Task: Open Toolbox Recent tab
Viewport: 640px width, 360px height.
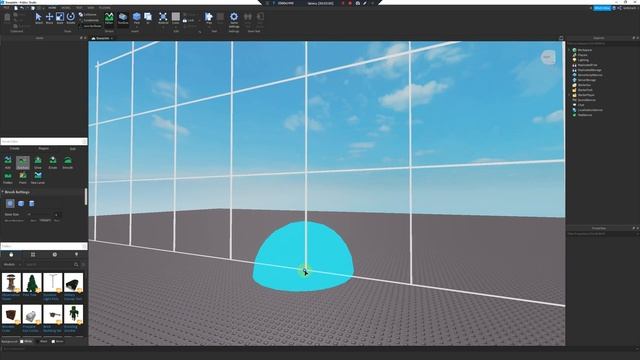Action: (x=55, y=254)
